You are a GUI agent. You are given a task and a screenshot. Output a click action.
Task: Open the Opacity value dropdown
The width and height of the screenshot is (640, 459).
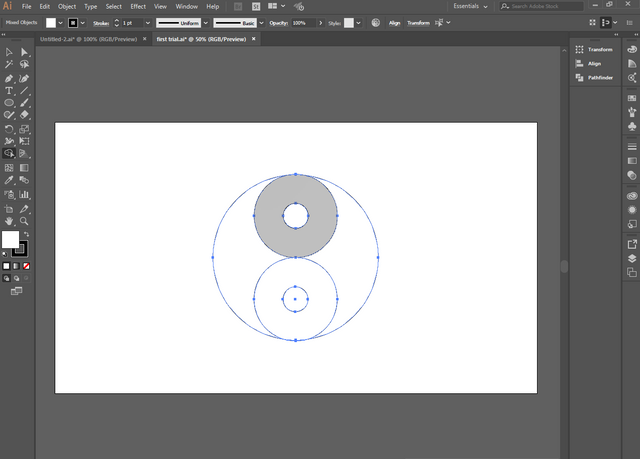[319, 22]
